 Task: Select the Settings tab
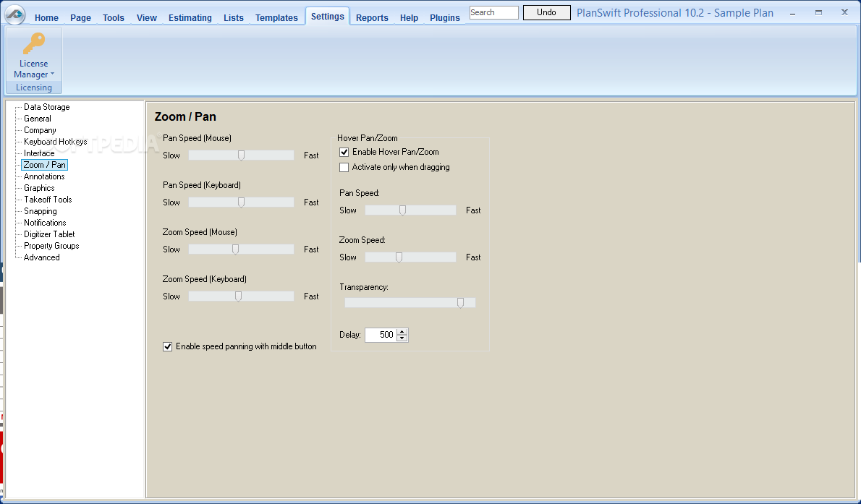coord(328,17)
